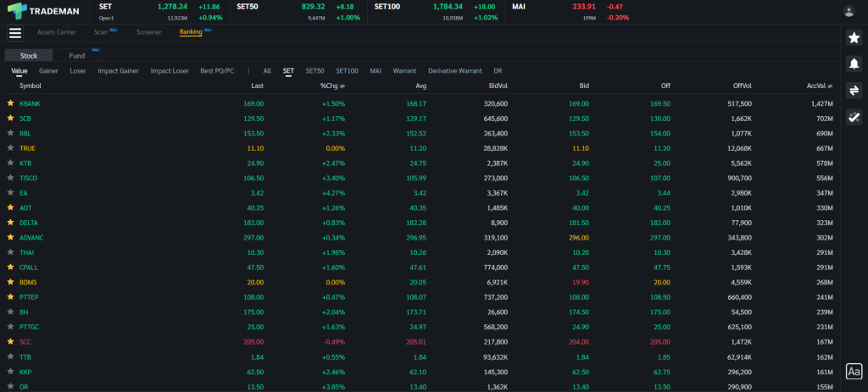
Task: Open the notification bell panel
Action: (854, 63)
